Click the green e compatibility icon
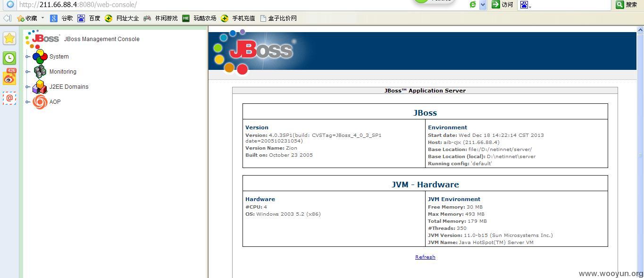This screenshot has height=278, width=644. [473, 5]
